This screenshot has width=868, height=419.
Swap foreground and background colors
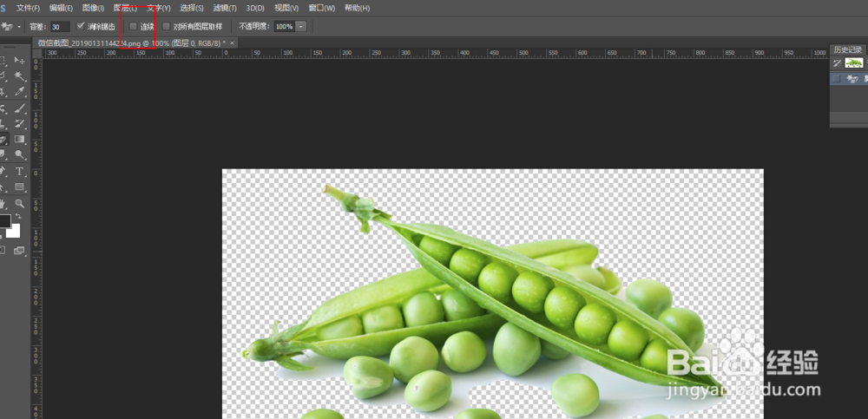(x=18, y=216)
